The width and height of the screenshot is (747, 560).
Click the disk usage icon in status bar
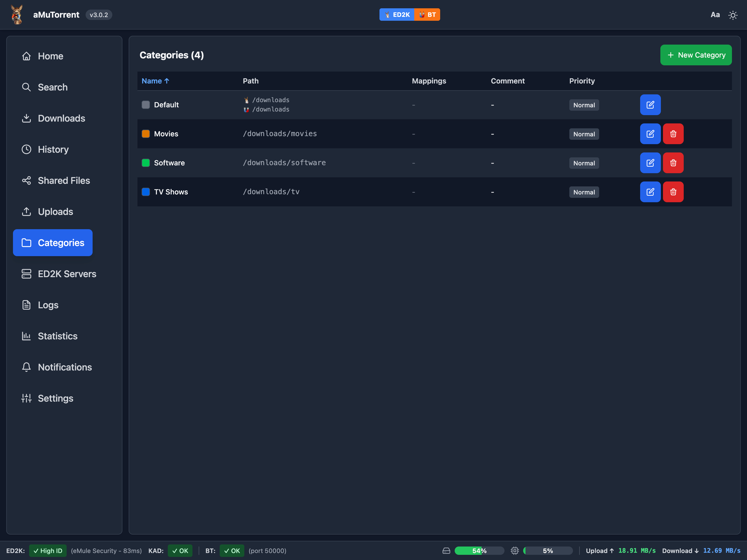pyautogui.click(x=446, y=551)
